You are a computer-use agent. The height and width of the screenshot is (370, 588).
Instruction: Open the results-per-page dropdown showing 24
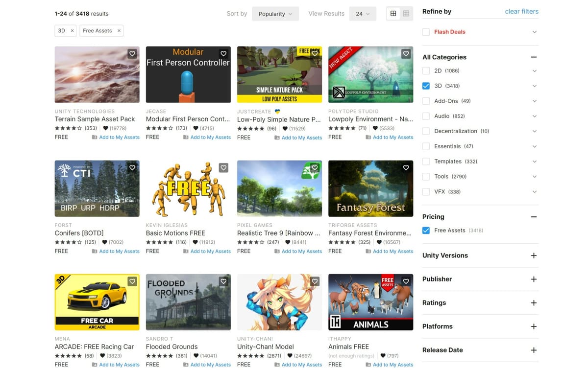[x=363, y=13]
